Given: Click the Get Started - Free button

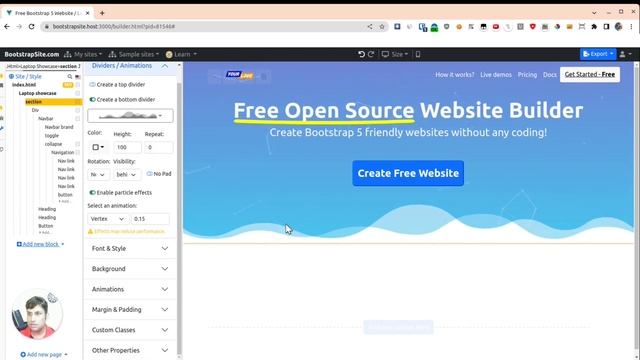Looking at the screenshot, I should [590, 74].
